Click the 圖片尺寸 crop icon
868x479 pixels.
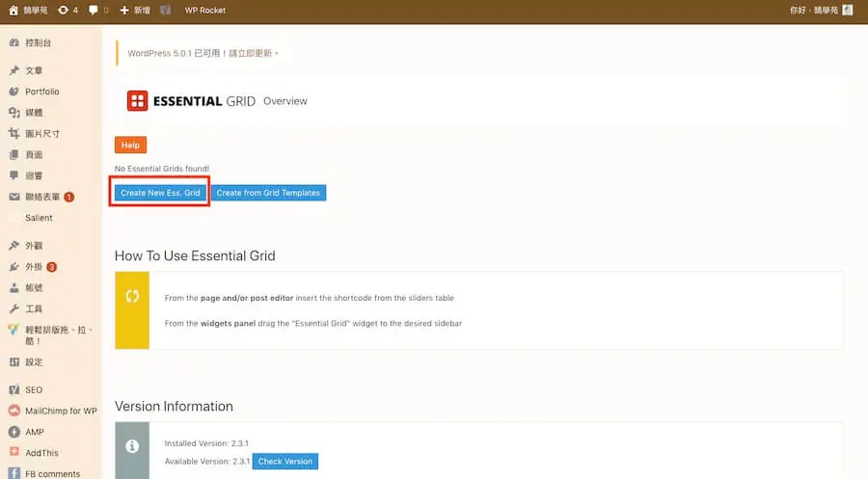tap(14, 133)
